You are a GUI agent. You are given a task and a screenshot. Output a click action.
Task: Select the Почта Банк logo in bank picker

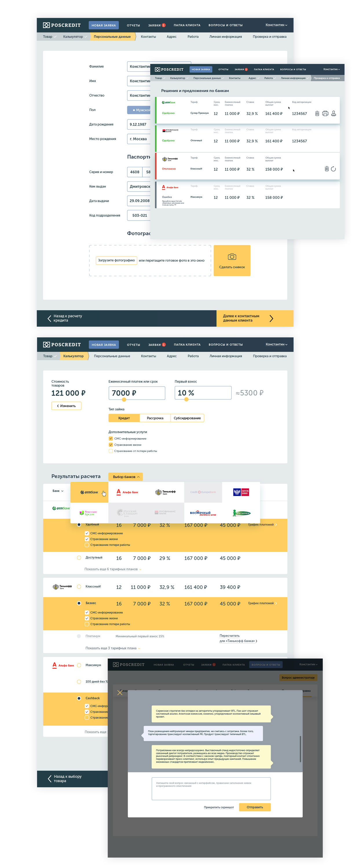241,492
